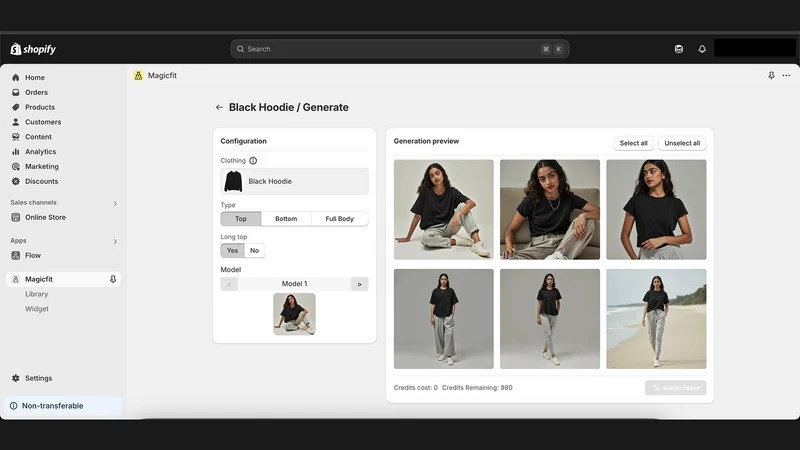Click the Marketing target icon
800x450 pixels.
[16, 166]
